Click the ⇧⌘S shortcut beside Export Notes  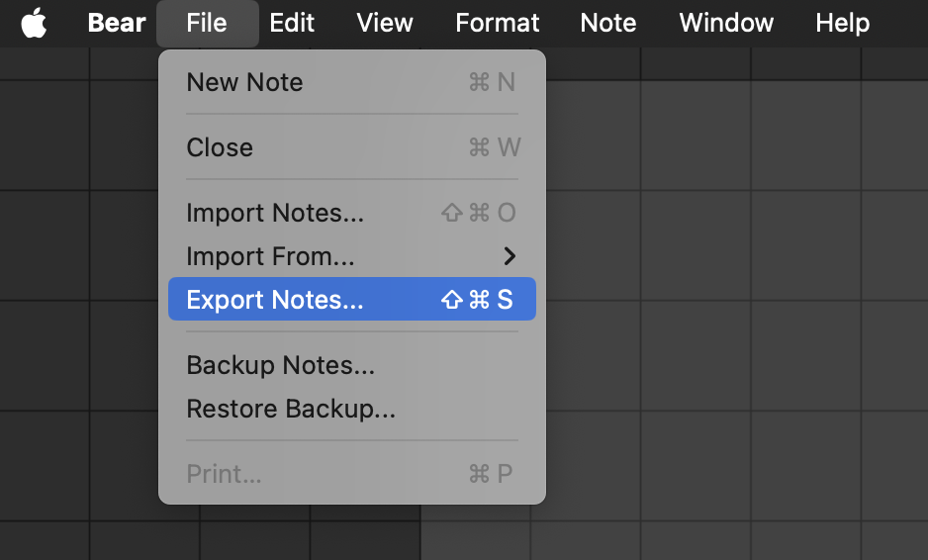pos(477,300)
